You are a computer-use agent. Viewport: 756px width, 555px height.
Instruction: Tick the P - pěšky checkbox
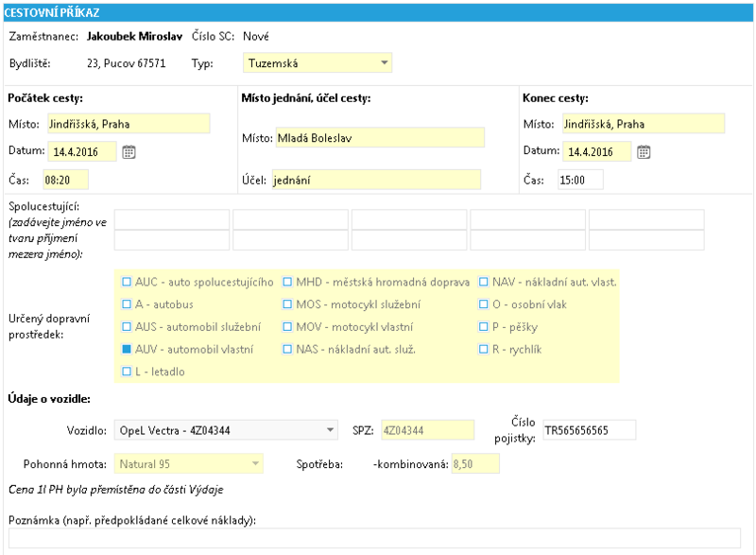pos(484,327)
